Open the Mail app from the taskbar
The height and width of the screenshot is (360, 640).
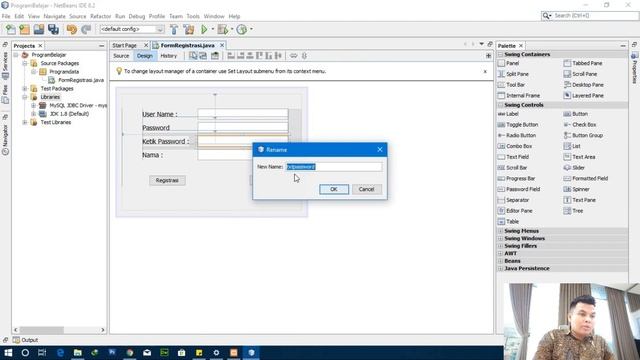click(147, 353)
